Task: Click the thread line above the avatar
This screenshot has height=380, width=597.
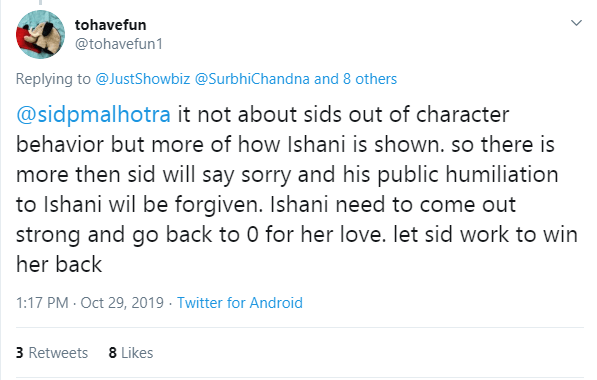Action: tap(40, 2)
